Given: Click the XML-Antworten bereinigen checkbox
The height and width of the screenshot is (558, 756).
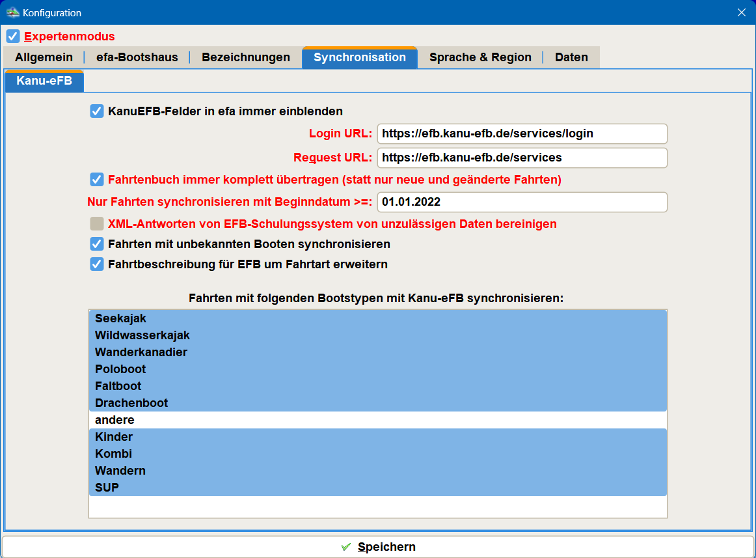Looking at the screenshot, I should 97,224.
